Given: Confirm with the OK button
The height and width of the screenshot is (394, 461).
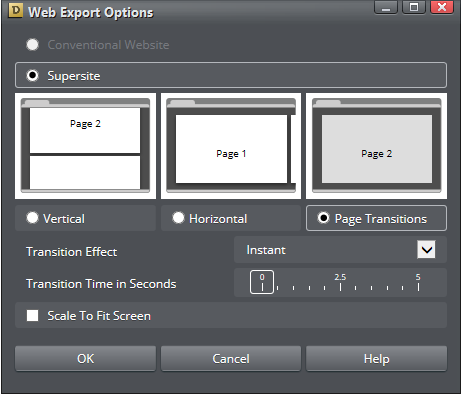Looking at the screenshot, I should point(85,359).
